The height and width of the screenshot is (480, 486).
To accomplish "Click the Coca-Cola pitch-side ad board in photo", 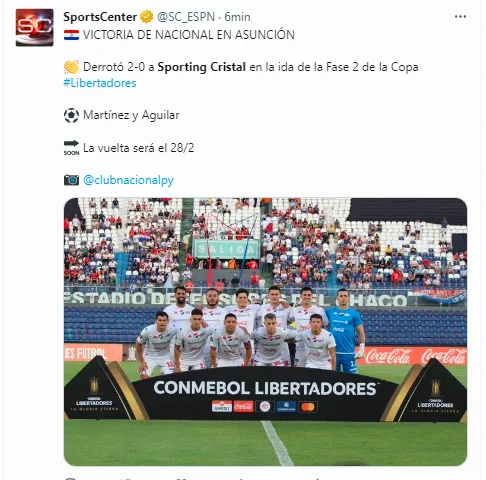I will click(x=415, y=356).
